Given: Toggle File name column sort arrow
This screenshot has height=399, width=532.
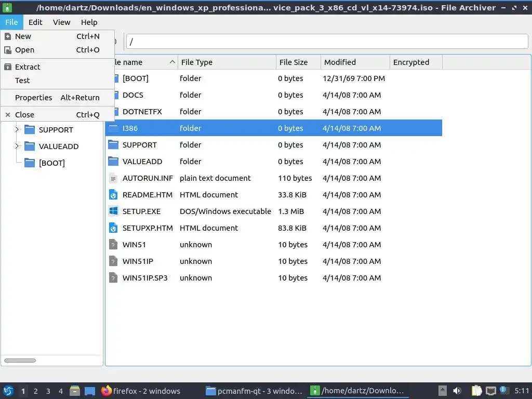Looking at the screenshot, I should click(172, 62).
